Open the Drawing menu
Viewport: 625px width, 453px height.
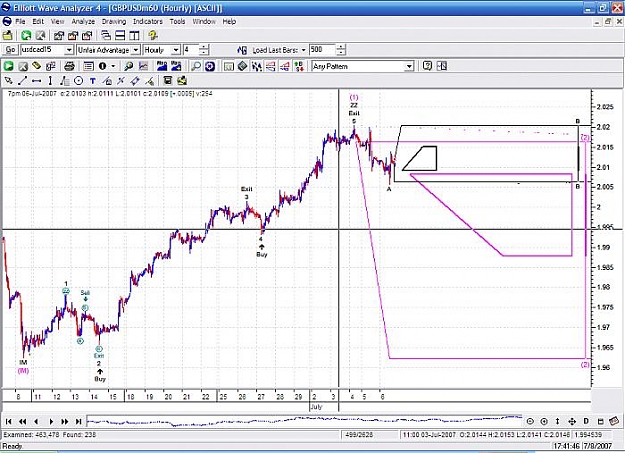click(x=114, y=22)
